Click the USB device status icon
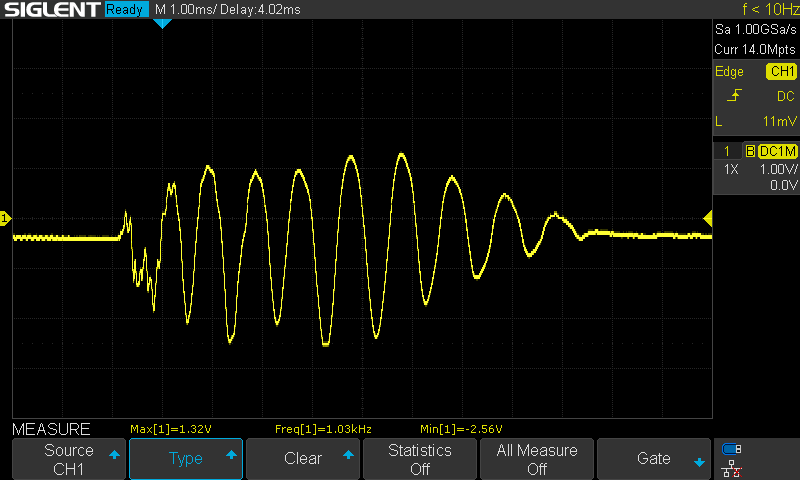800x480 pixels. pos(732,449)
